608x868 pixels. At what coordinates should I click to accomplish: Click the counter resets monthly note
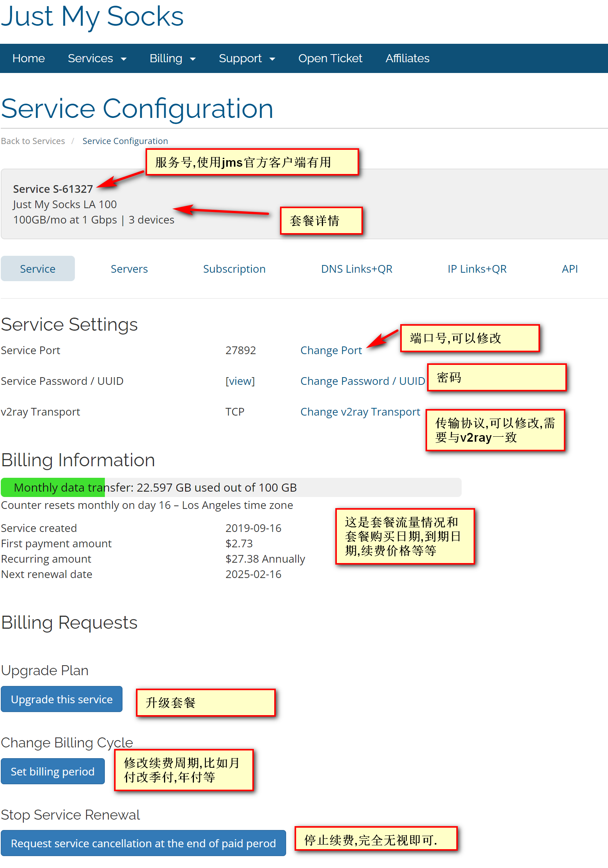point(147,505)
